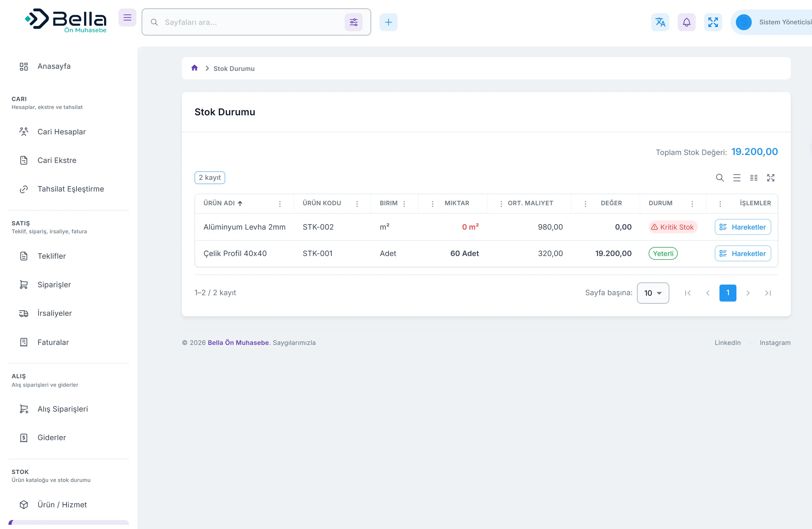Select page 1 in pagination

[x=728, y=293]
